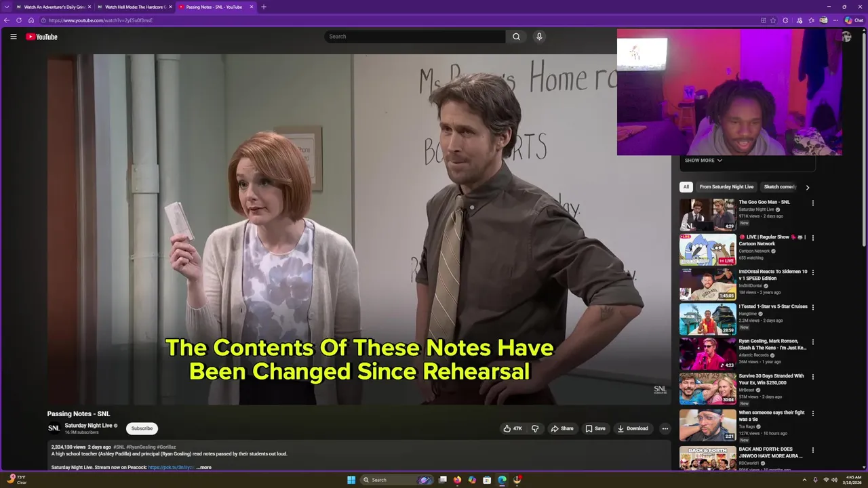Open the Peacock pck.tv link in description
Viewport: 868px width, 488px height.
(171, 467)
